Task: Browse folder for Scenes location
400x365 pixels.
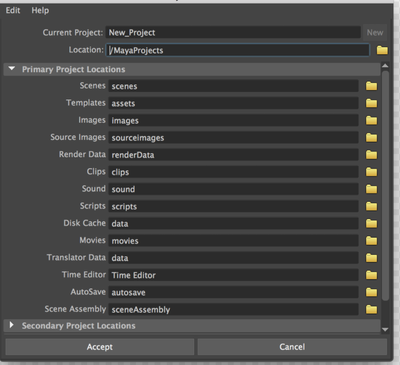Action: (371, 86)
